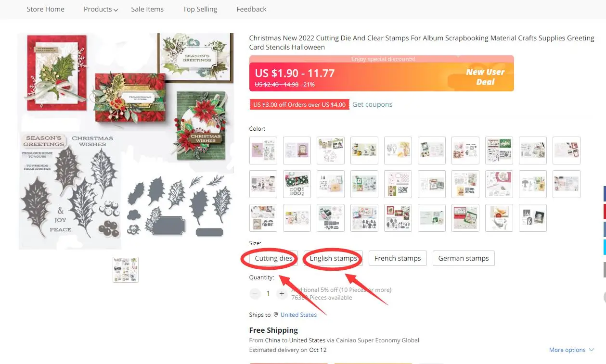Click the small product thumbnail below main image
606x364 pixels.
click(126, 269)
